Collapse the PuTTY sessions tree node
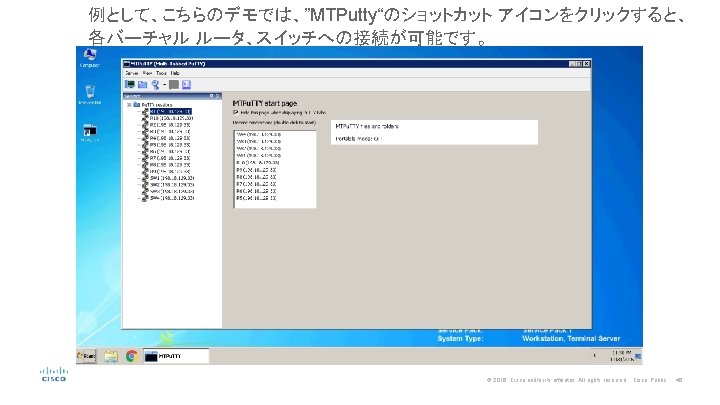Viewport: 720px width, 405px height. coord(129,105)
